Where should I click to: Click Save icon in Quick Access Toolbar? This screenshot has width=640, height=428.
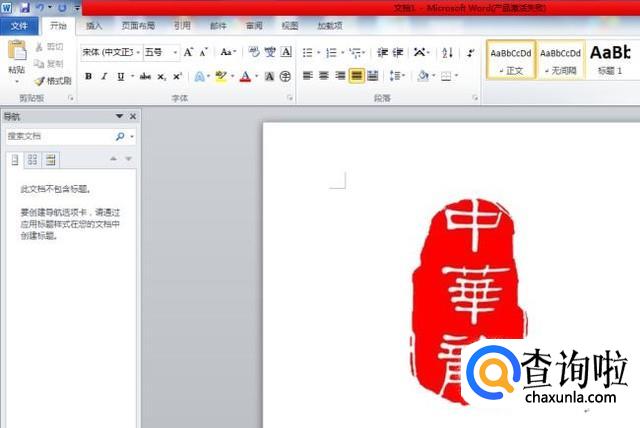coord(24,7)
